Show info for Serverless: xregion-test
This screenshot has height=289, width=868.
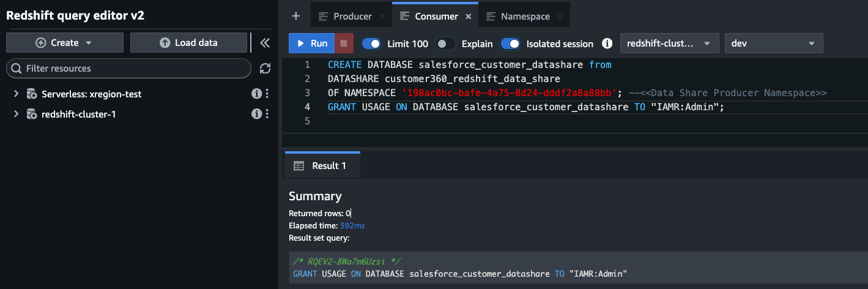click(x=257, y=94)
